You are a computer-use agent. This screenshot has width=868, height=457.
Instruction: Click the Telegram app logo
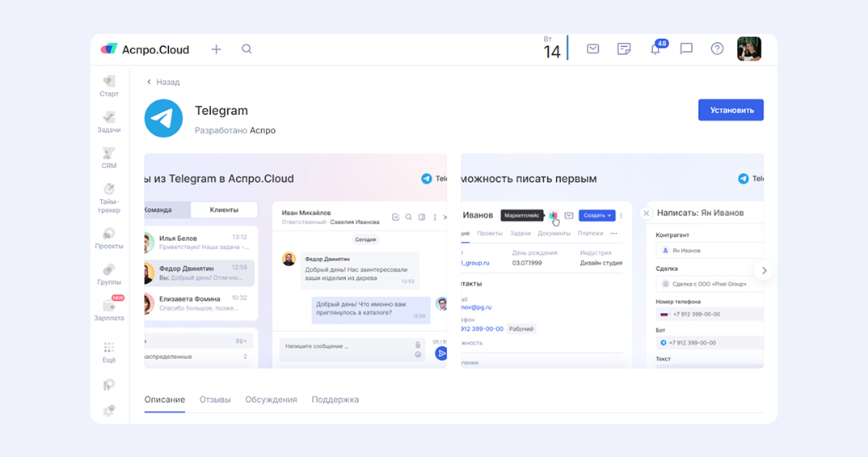click(163, 118)
